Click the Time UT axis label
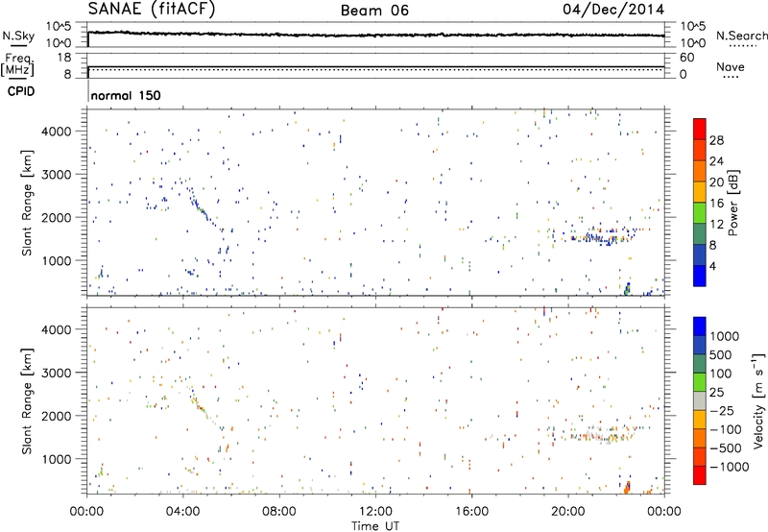 [x=375, y=526]
